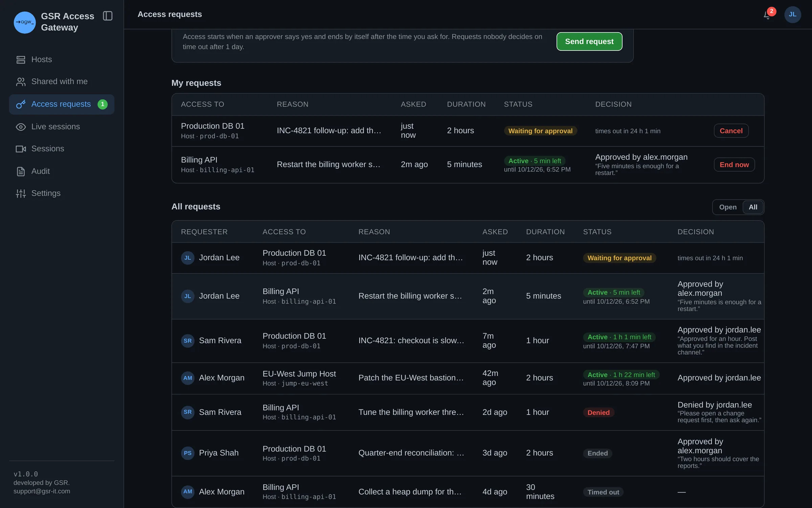Click 'Collect a heap dump' reason text

click(410, 492)
